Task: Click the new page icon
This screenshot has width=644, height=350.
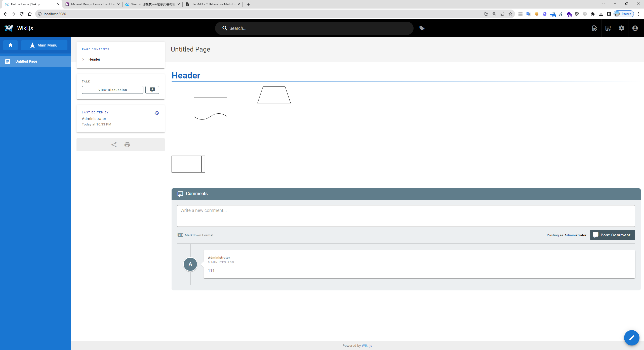Action: pyautogui.click(x=608, y=28)
